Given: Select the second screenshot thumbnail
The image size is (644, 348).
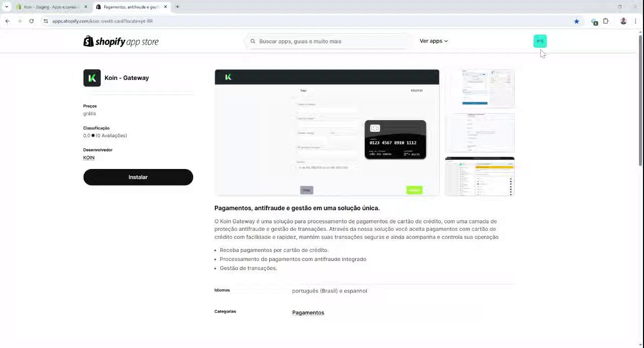Looking at the screenshot, I should 479,132.
